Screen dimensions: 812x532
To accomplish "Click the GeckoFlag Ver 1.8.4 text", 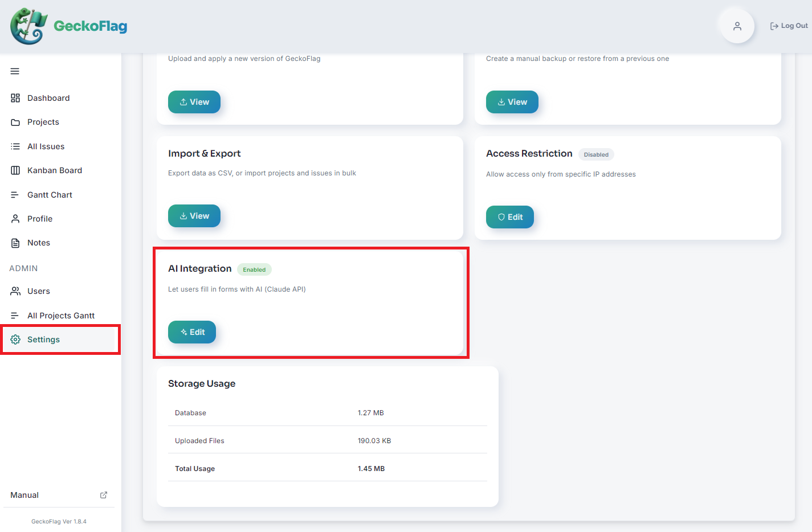I will tap(59, 521).
